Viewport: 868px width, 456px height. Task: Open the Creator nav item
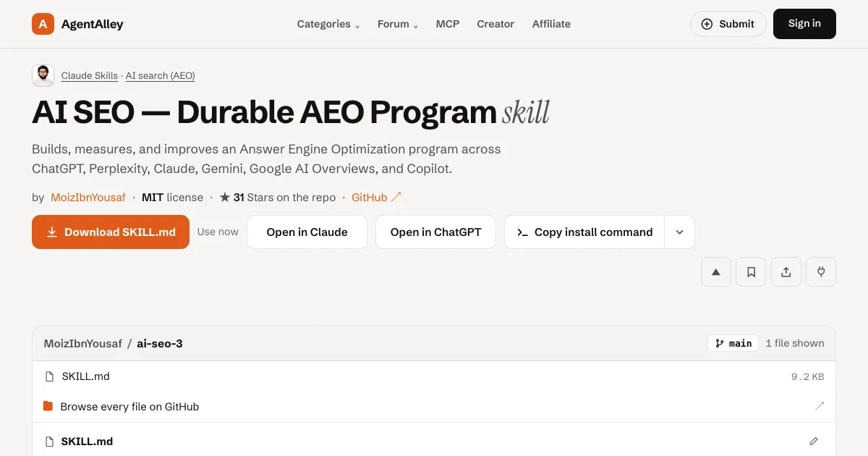click(495, 24)
